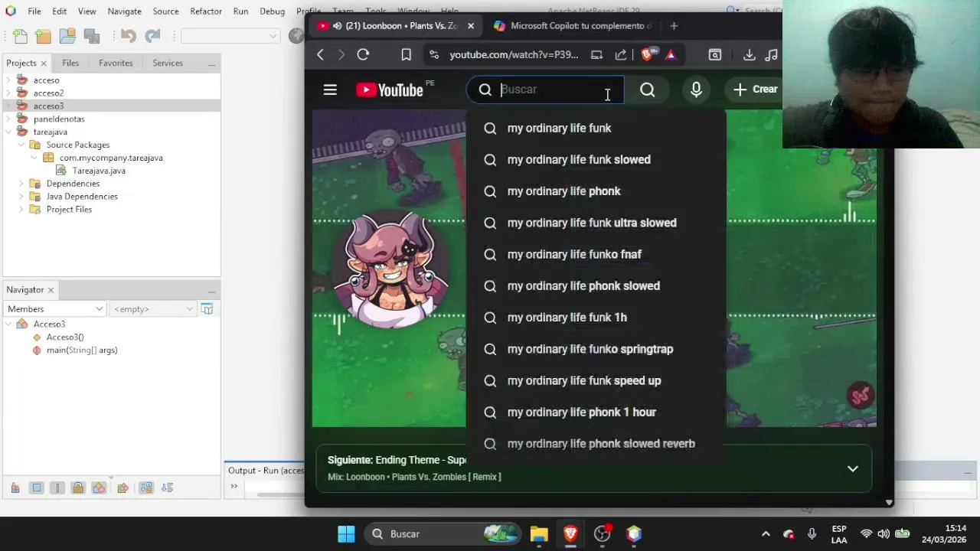980x551 pixels.
Task: Collapse the Source Packages folder
Action: [21, 145]
